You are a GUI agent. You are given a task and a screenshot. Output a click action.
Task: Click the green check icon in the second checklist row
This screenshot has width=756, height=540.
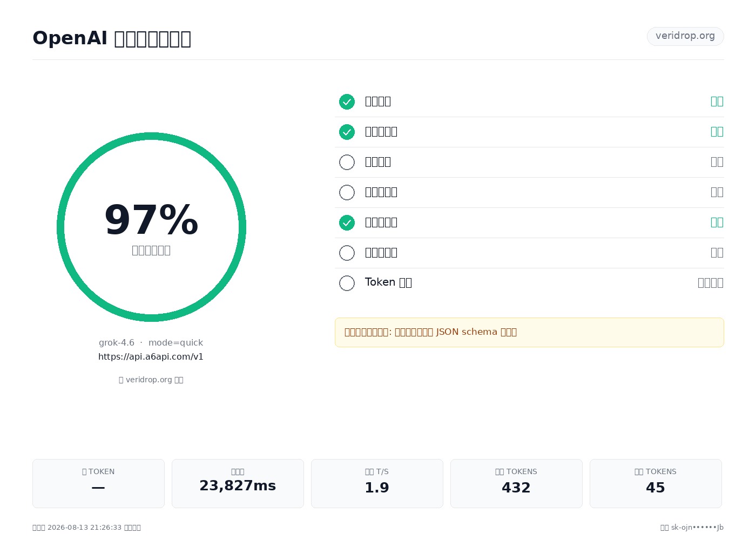(x=347, y=132)
